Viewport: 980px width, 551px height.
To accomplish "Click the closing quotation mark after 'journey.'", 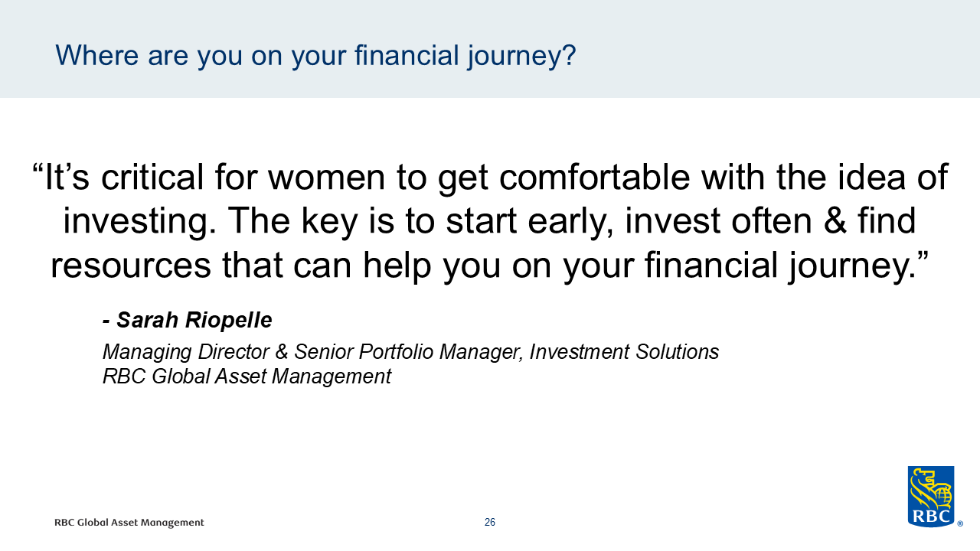I will 919,254.
